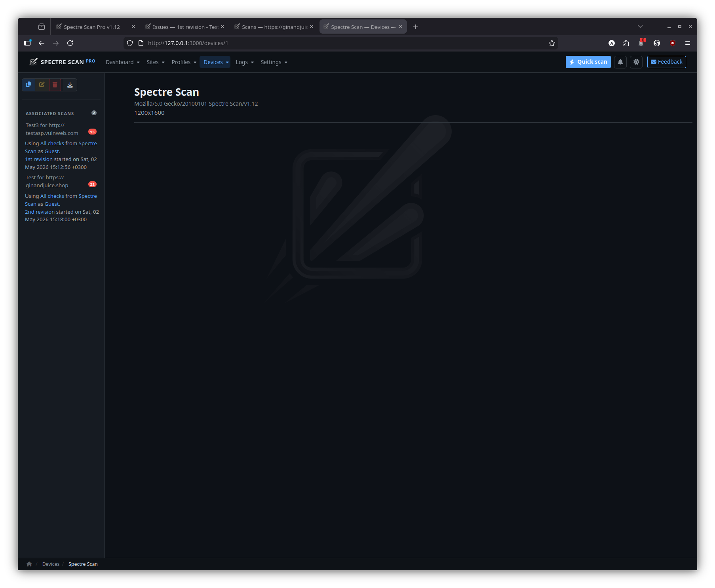
Task: Click the tracking protection shield icon
Action: pyautogui.click(x=130, y=43)
